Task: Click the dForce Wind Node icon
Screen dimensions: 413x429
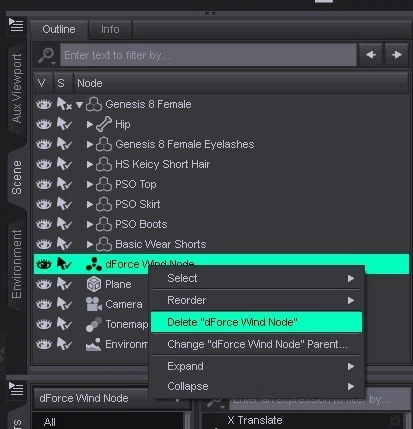Action: click(x=94, y=264)
